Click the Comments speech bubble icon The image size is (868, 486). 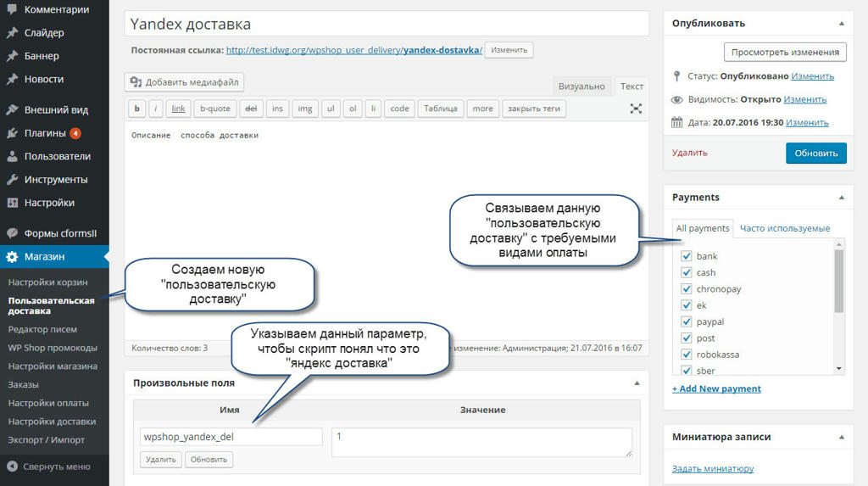coord(12,8)
